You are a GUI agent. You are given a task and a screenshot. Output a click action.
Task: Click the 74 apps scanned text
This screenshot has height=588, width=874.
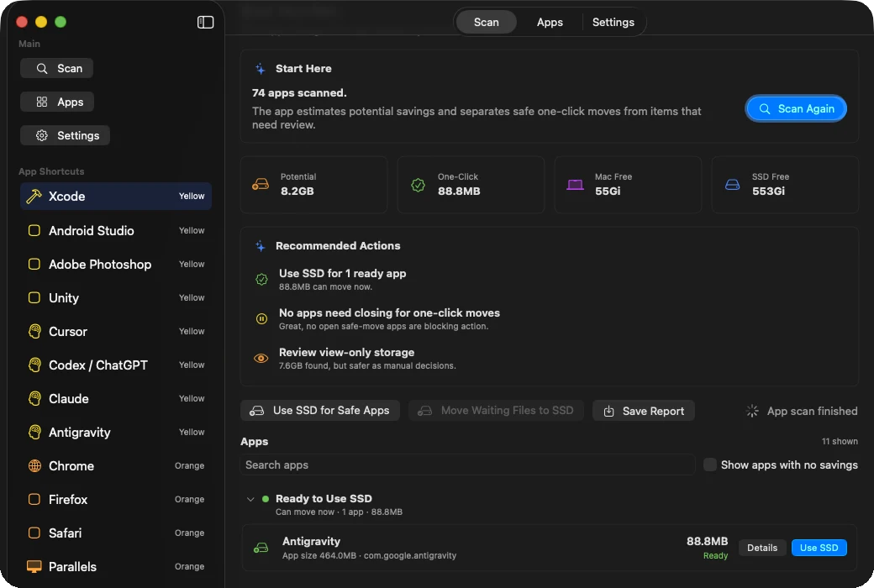click(x=299, y=93)
